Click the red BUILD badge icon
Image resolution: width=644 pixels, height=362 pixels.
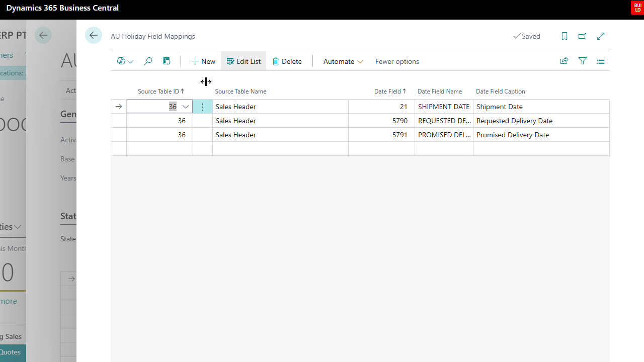(x=637, y=8)
